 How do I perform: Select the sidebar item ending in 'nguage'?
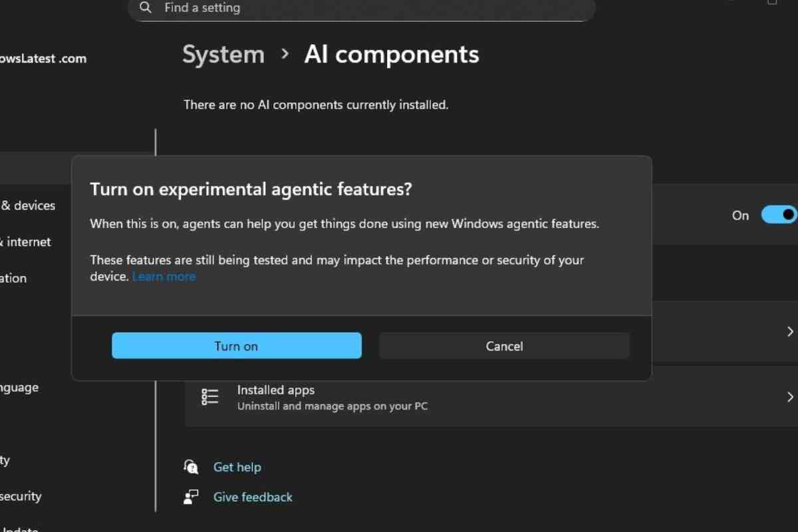(x=20, y=387)
